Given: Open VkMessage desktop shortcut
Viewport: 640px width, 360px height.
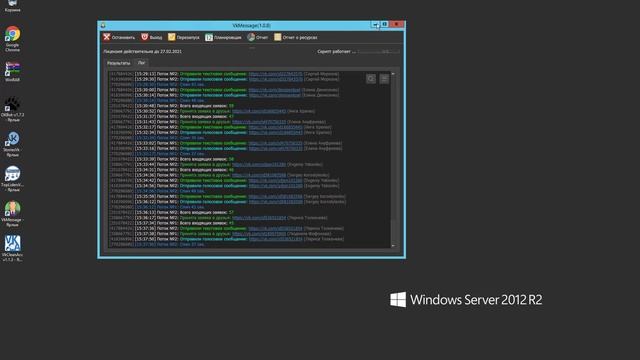Looking at the screenshot, I should pyautogui.click(x=13, y=213).
